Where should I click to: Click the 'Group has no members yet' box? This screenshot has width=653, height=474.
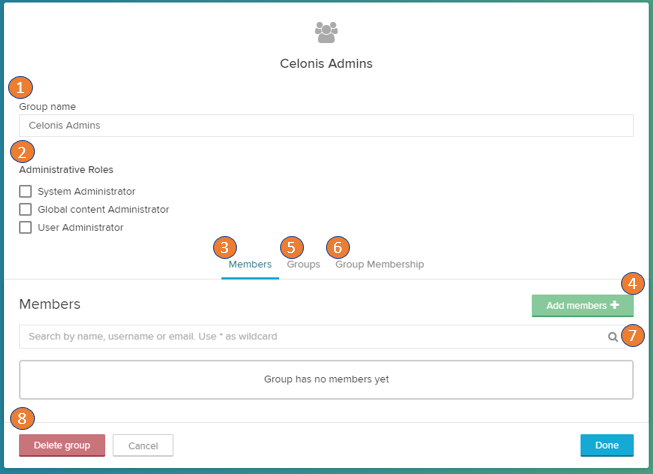tap(326, 380)
